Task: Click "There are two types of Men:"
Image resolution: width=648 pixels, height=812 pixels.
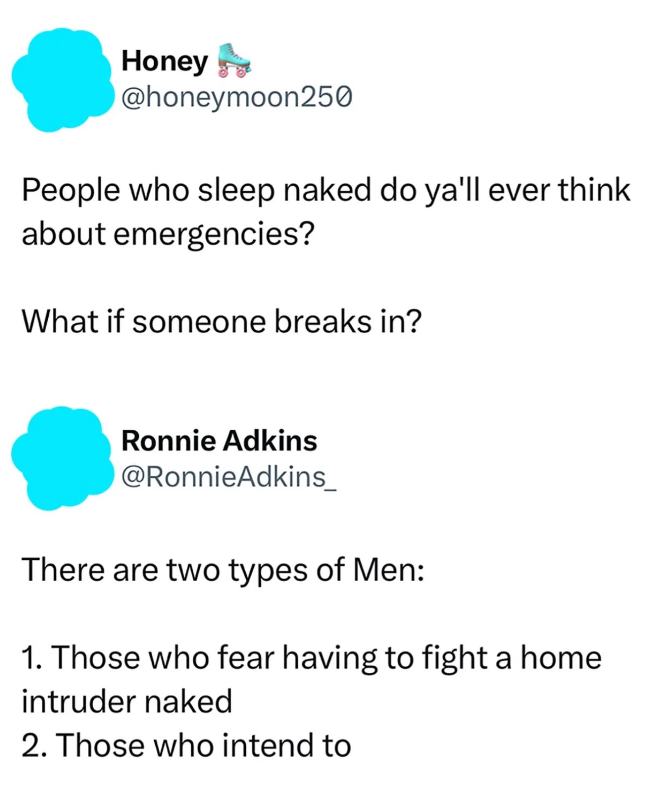Action: [x=223, y=569]
